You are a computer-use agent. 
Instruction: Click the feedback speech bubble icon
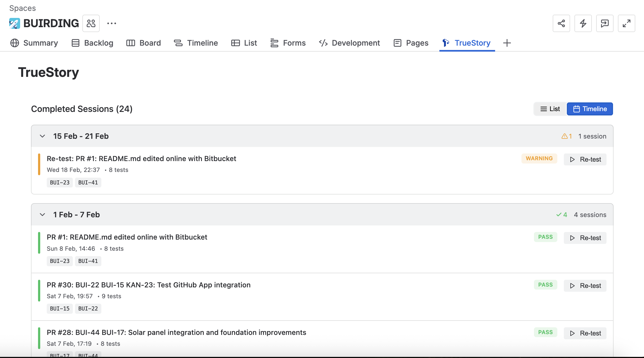605,23
